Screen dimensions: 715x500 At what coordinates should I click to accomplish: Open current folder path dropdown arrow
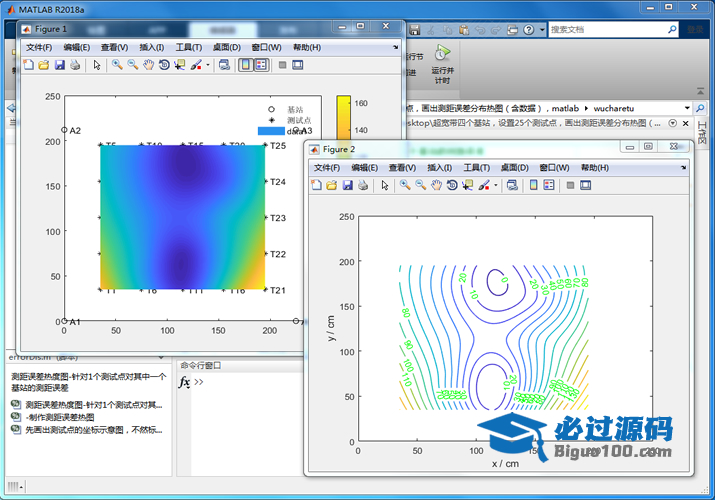point(687,108)
